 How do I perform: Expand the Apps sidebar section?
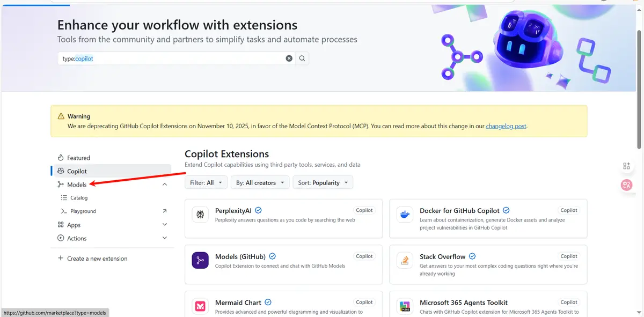pos(165,225)
